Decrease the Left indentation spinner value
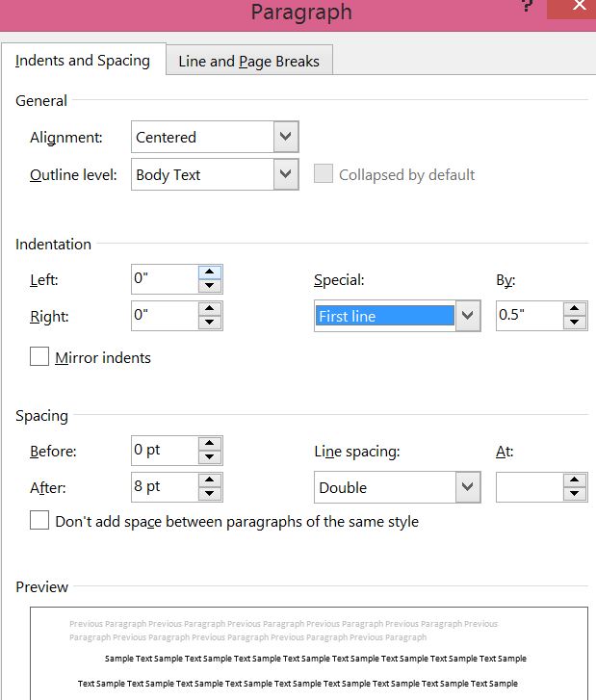The width and height of the screenshot is (596, 700). click(x=210, y=286)
